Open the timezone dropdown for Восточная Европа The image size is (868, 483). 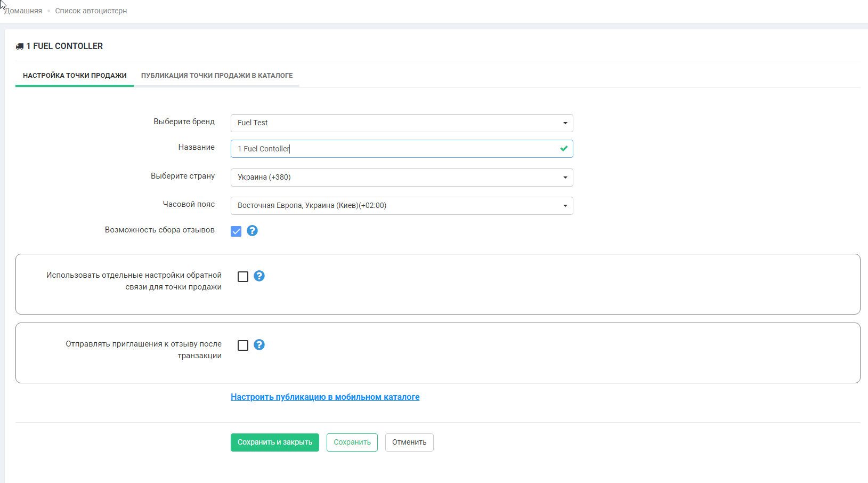point(401,206)
